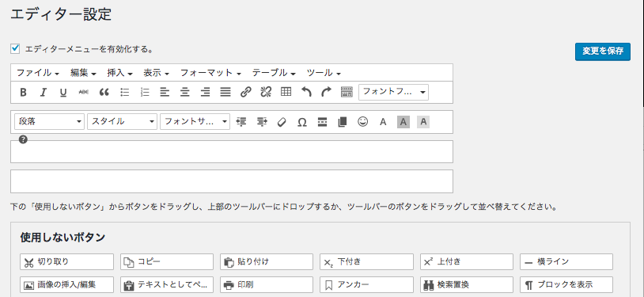Click the Redo arrow icon
The image size is (644, 297).
point(326,93)
